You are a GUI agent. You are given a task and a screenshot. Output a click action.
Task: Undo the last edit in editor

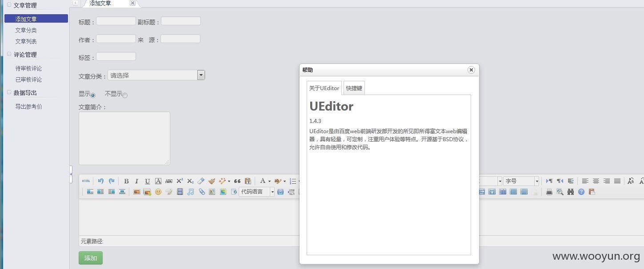pyautogui.click(x=101, y=181)
